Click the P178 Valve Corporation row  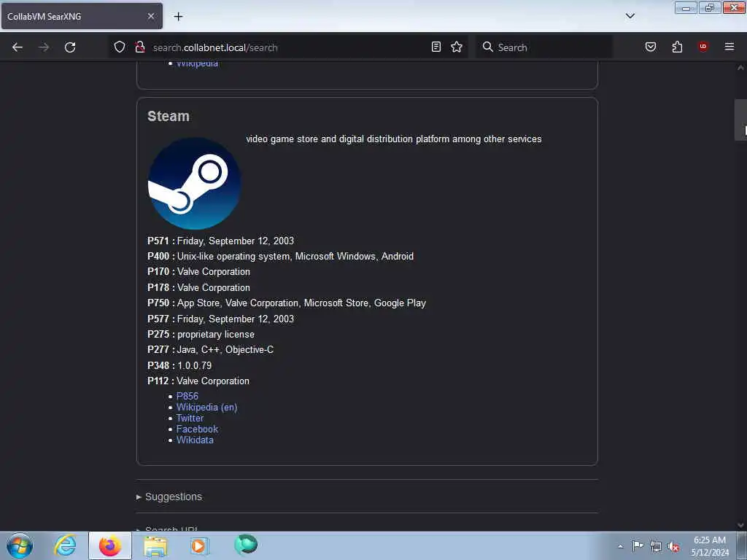click(x=198, y=287)
